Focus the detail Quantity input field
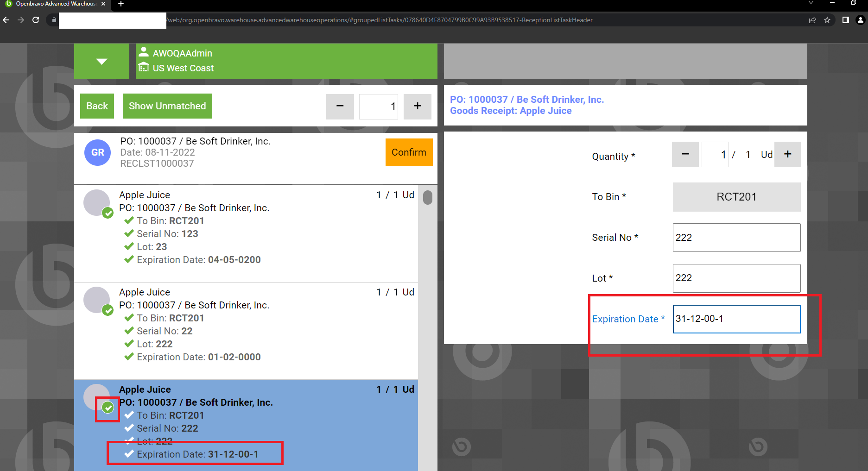The image size is (868, 471). point(715,155)
